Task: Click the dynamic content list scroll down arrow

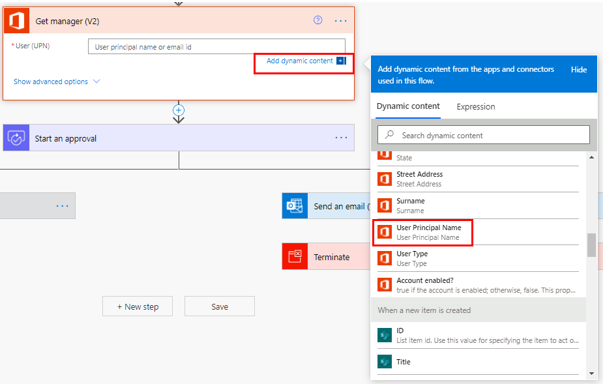Action: [591, 373]
